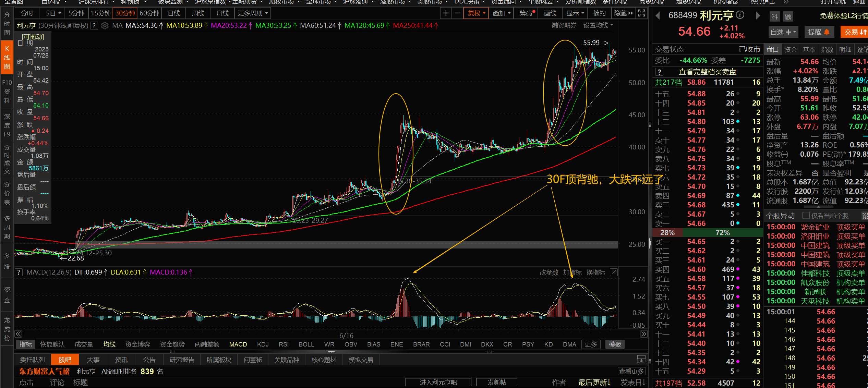
Task: Toggle 隐藏 to hide side panel
Action: (623, 13)
